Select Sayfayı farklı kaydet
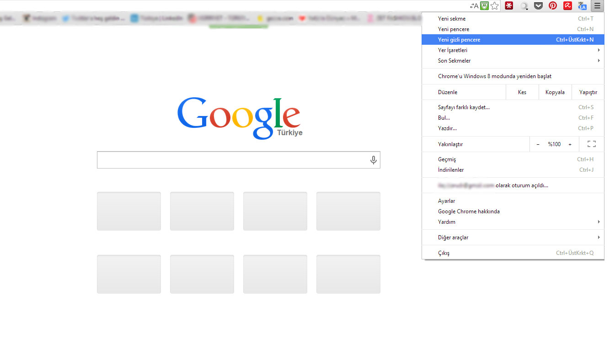This screenshot has width=615, height=364. coord(513,107)
